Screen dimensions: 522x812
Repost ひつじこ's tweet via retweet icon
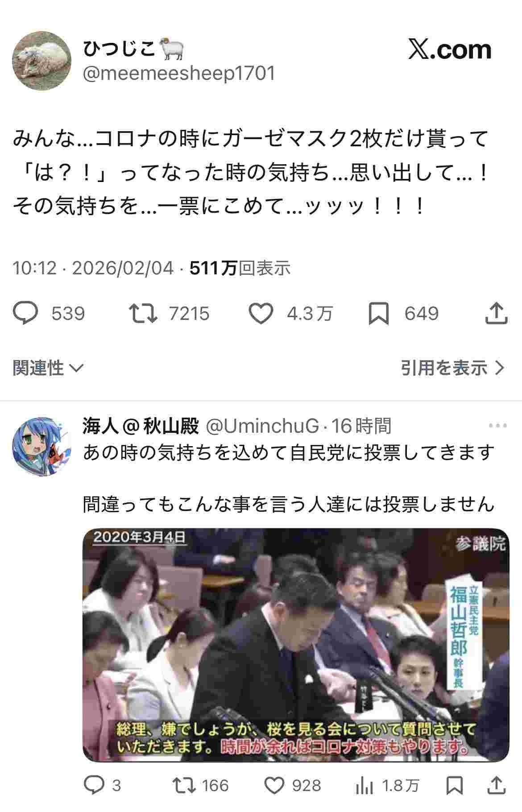point(143,313)
